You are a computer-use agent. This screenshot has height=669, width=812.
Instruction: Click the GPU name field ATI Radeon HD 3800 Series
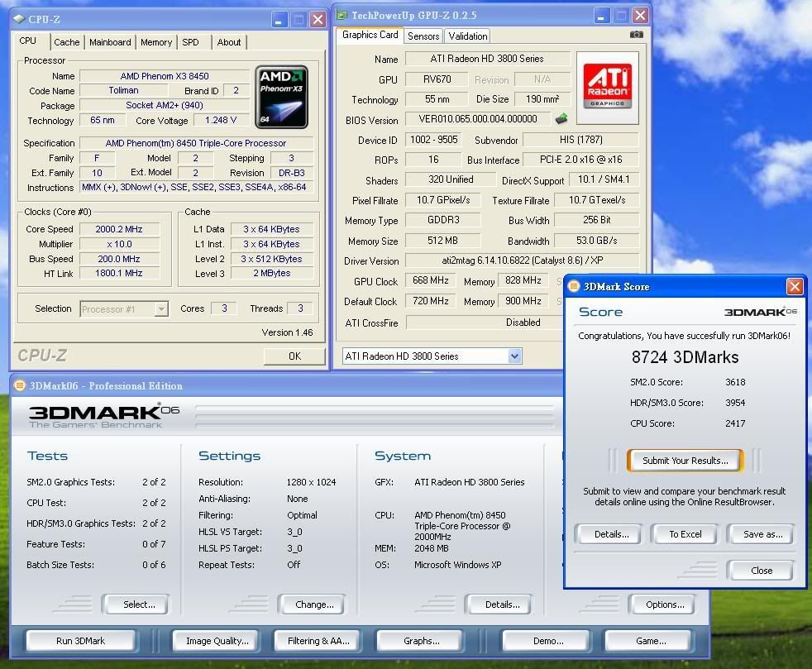tap(487, 59)
